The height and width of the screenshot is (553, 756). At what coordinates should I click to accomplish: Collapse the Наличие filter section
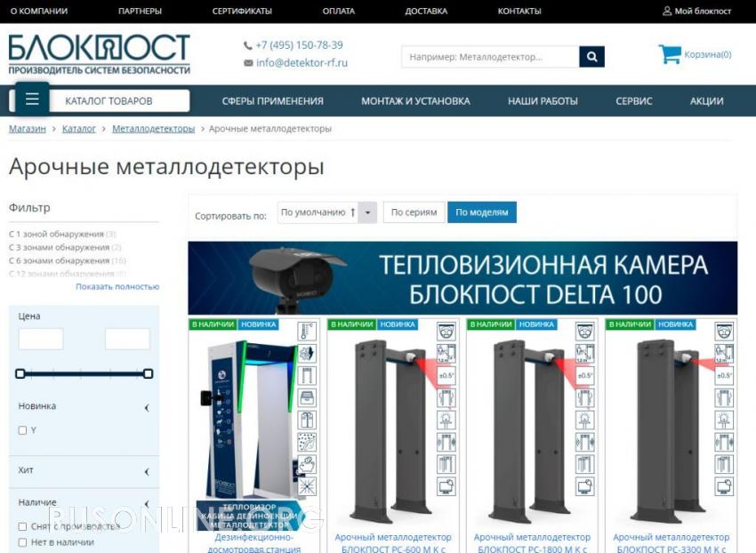coord(147,504)
